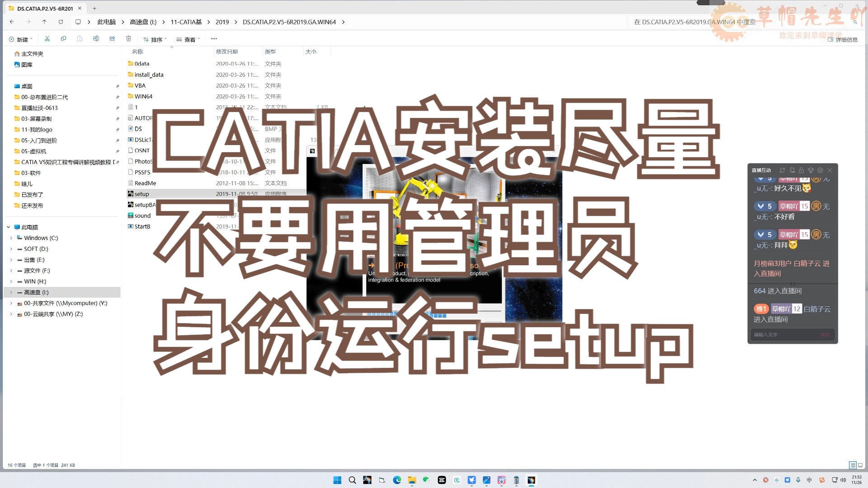Select the StartB file
Image resolution: width=868 pixels, height=488 pixels.
coord(142,226)
